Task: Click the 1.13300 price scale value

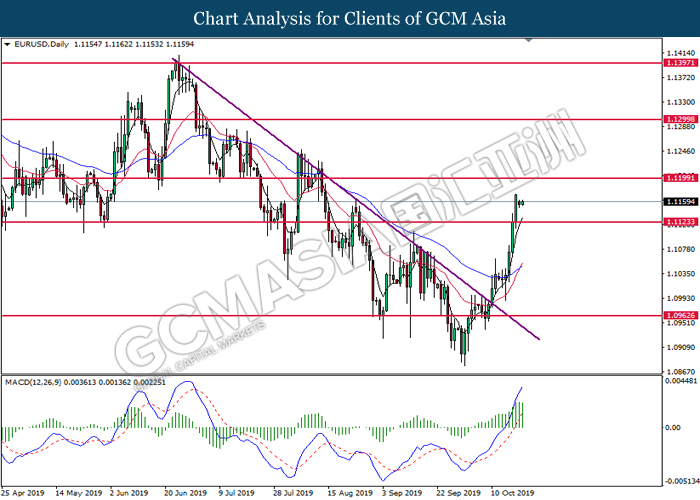Action: [681, 102]
